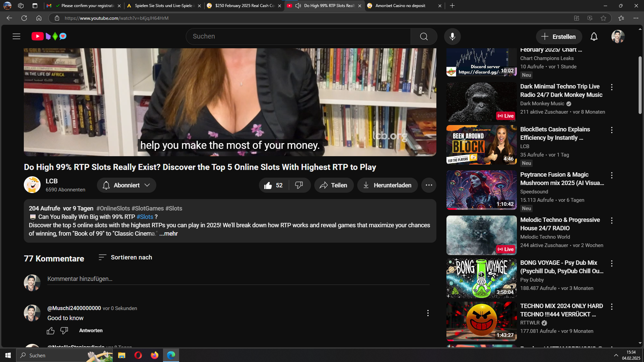
Task: Switch to 'Amonbet Casino no deposit' tab
Action: tap(404, 6)
